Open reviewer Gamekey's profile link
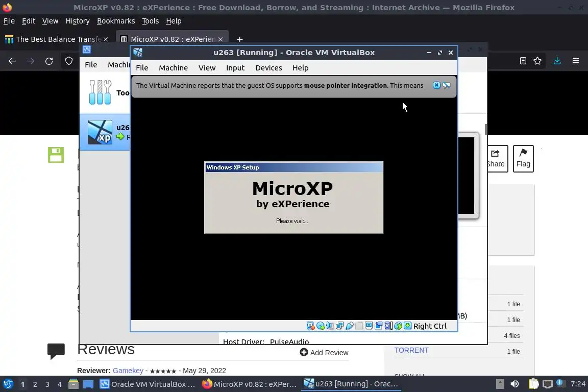Viewport: 588px width, 392px height. coord(128,371)
